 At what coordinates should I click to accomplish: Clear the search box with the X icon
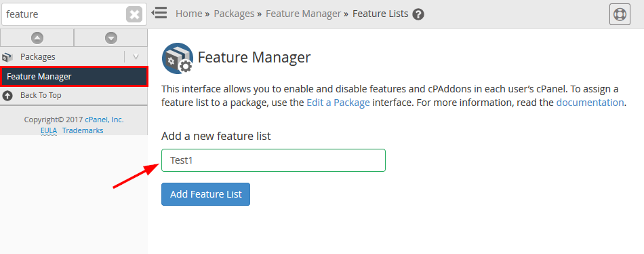[x=134, y=15]
